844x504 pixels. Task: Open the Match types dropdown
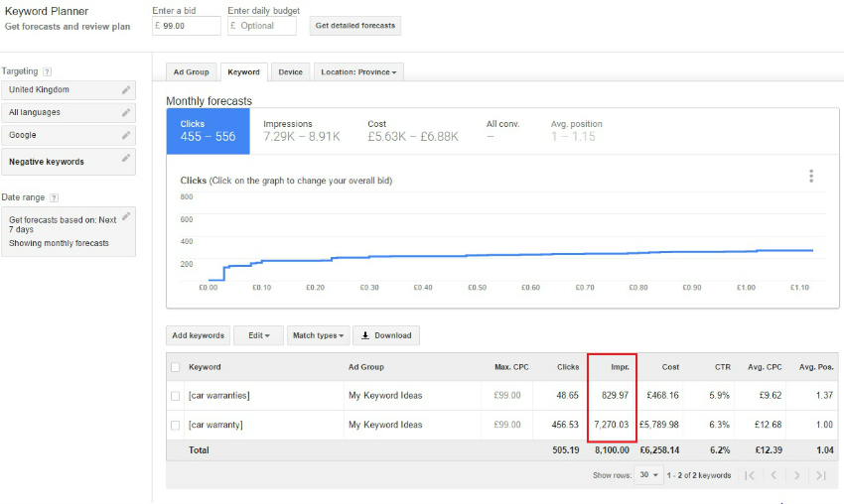coord(318,335)
